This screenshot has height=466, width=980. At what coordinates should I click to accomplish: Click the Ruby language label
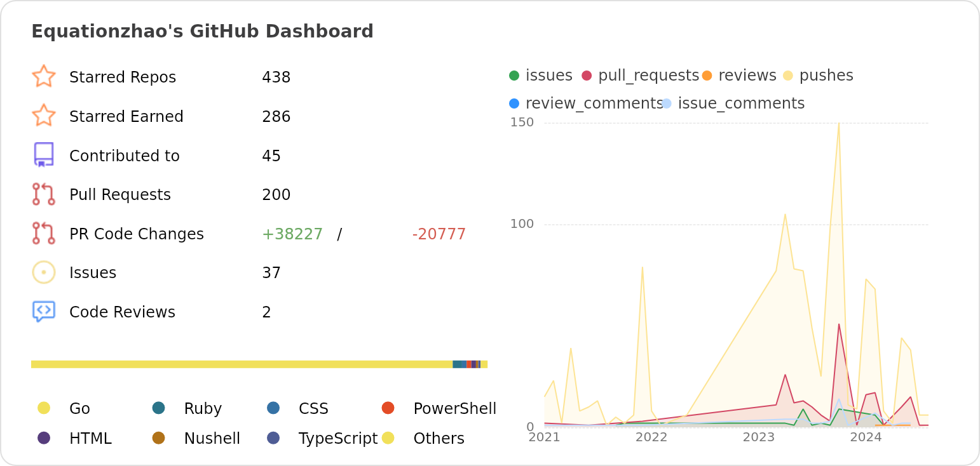pos(203,409)
